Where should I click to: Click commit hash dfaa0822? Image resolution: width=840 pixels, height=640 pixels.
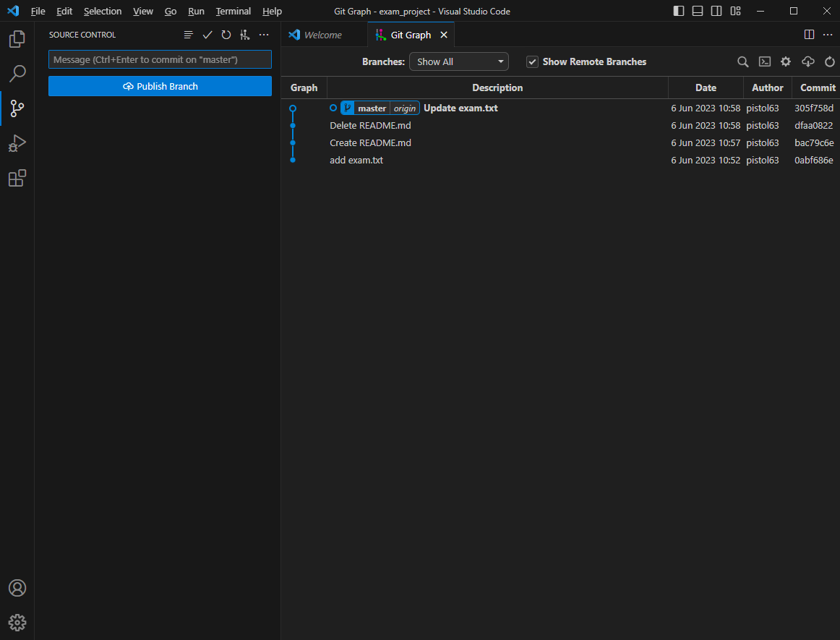pyautogui.click(x=813, y=125)
